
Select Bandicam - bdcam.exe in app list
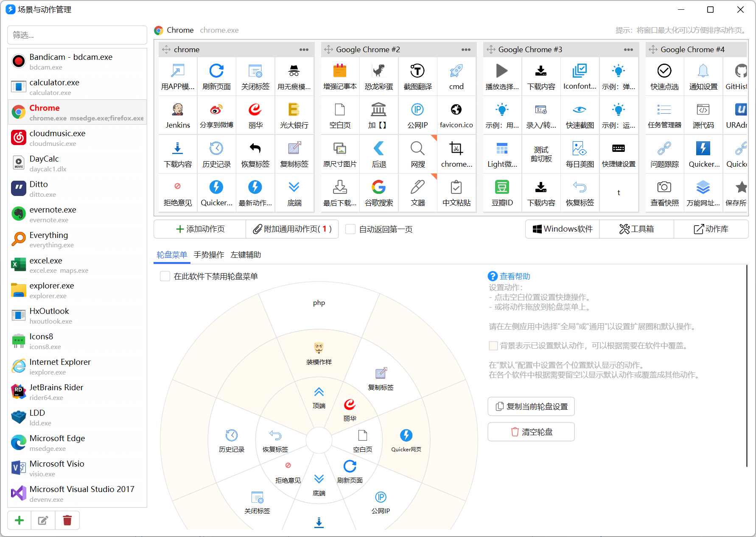(77, 61)
